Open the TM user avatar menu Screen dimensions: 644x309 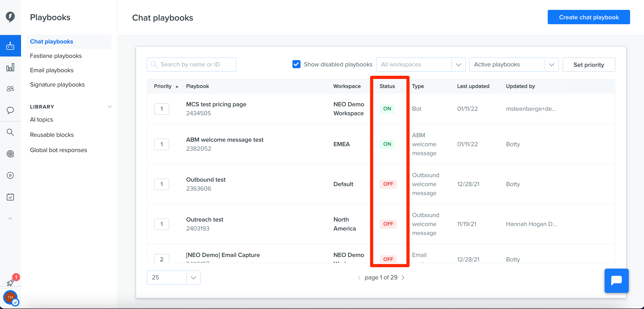tap(11, 298)
